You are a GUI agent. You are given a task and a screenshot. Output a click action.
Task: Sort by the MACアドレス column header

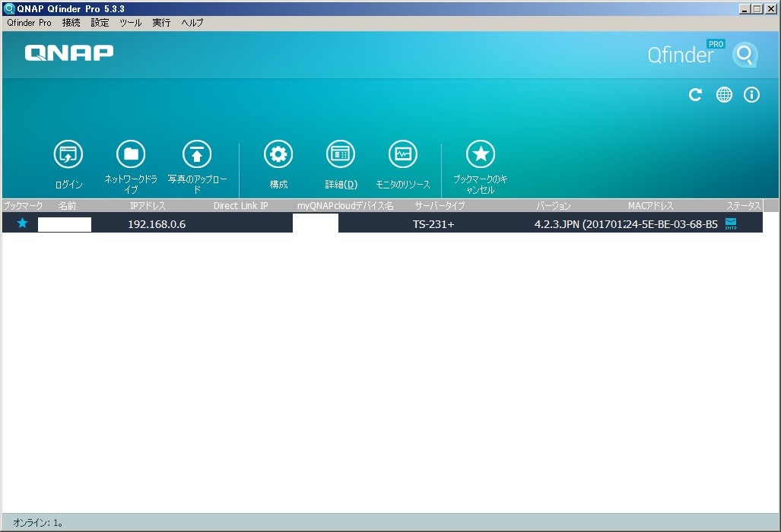(x=650, y=205)
